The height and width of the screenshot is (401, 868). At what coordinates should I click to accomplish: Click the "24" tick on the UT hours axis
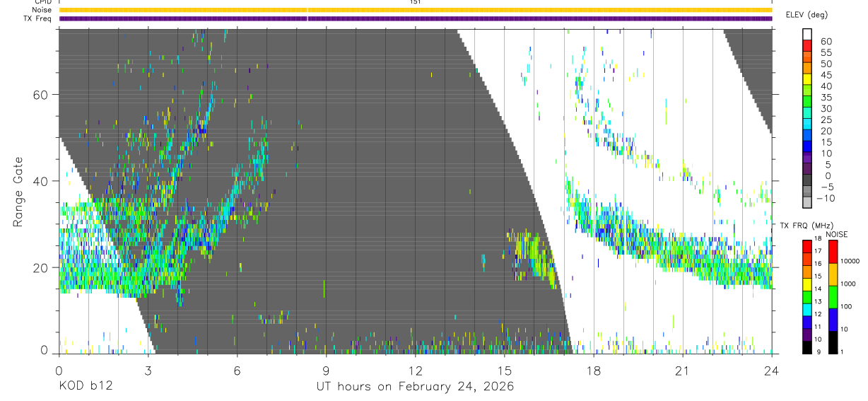(x=772, y=371)
